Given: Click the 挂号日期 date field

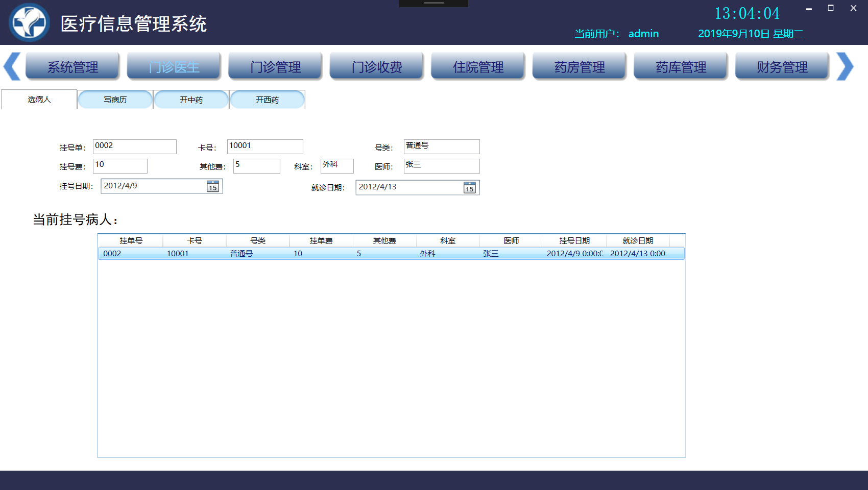Looking at the screenshot, I should [x=162, y=186].
